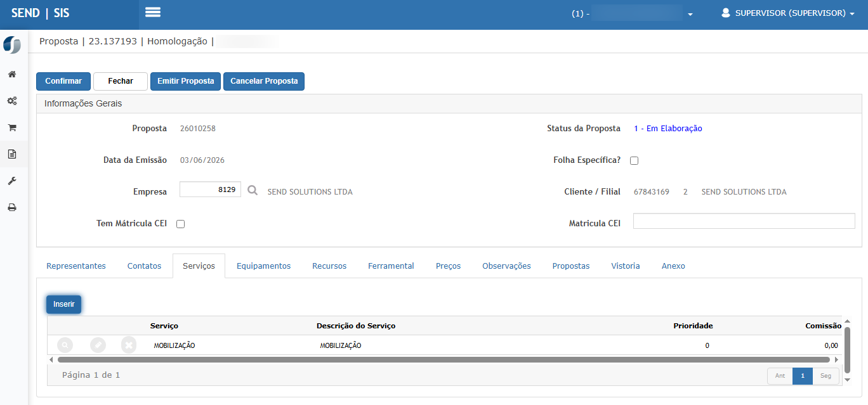Search Empresa with magnifier icon
The height and width of the screenshot is (405, 868).
[253, 190]
